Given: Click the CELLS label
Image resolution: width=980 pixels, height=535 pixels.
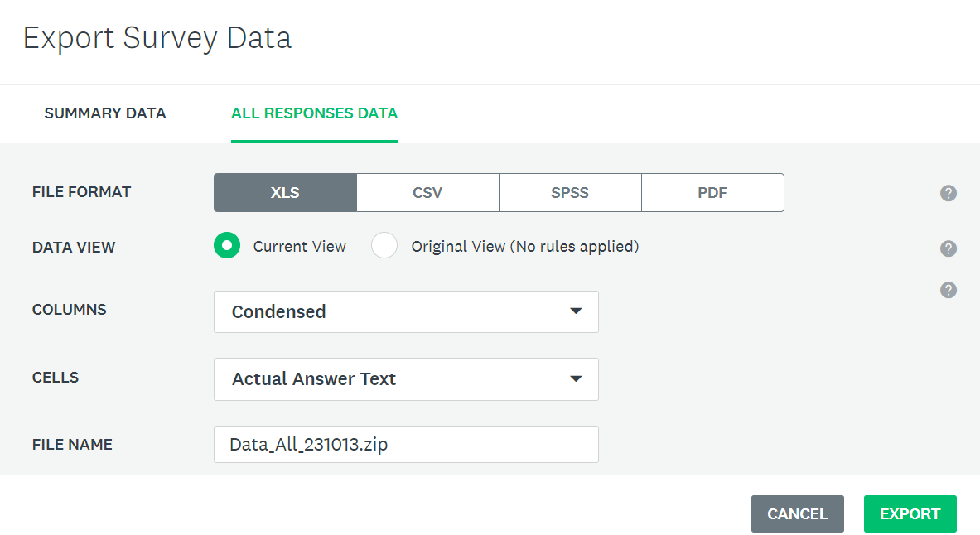Looking at the screenshot, I should pyautogui.click(x=56, y=378).
